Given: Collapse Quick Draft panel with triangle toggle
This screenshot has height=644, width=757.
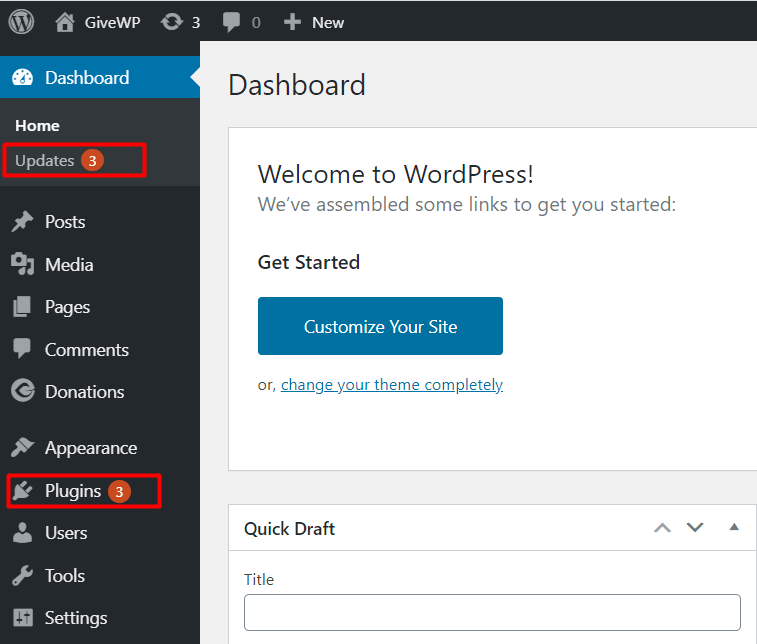Looking at the screenshot, I should [734, 527].
